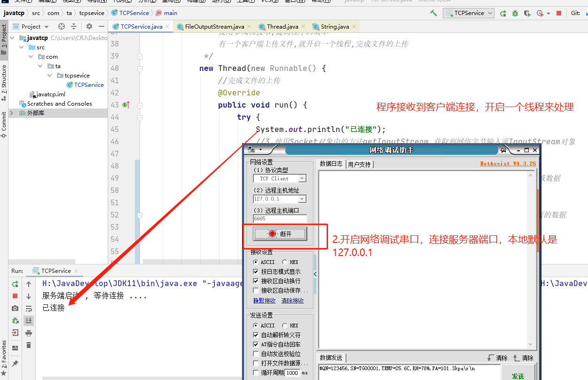Screen dimensions: 588x380
Task: Open the 127.0.0.1 host dropdown
Action: point(303,199)
